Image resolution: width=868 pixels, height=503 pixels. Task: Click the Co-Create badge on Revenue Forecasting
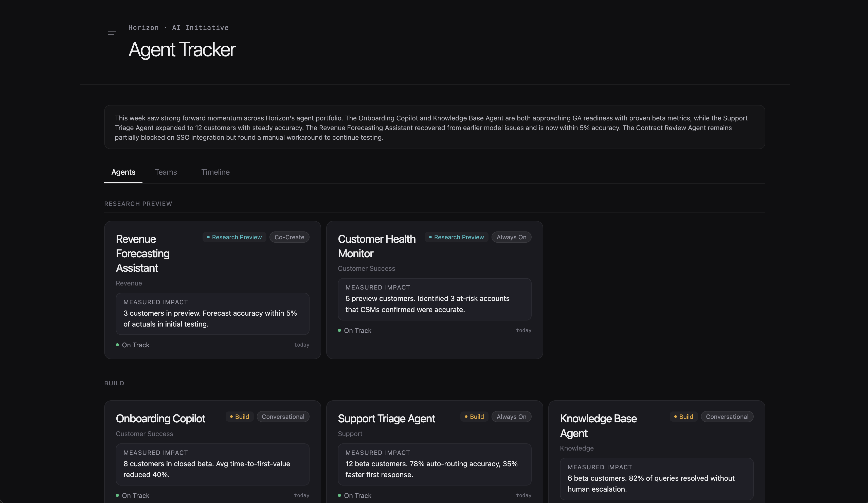coord(289,237)
